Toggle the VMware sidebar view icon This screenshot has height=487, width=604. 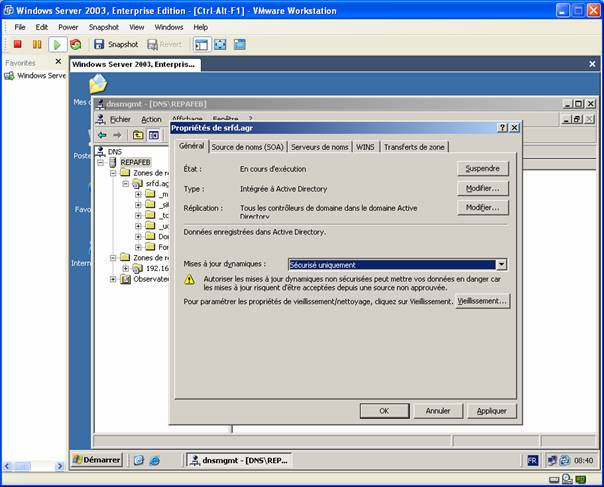click(x=201, y=45)
